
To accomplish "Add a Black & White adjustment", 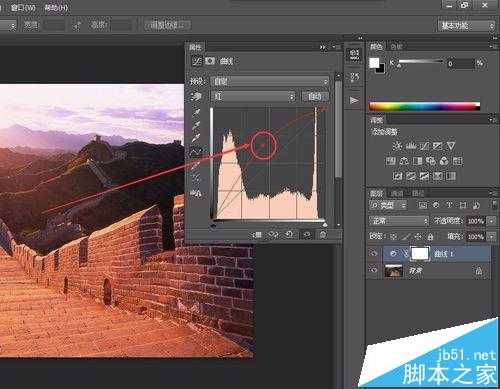I will (417, 161).
